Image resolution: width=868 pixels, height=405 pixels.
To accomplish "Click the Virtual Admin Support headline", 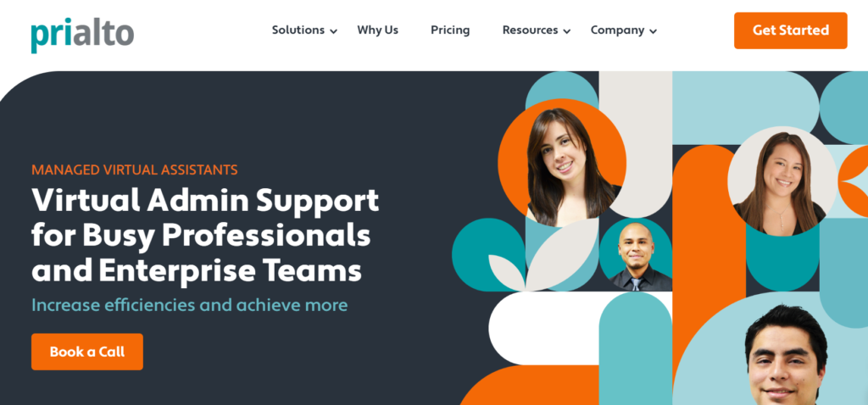I will pos(205,235).
